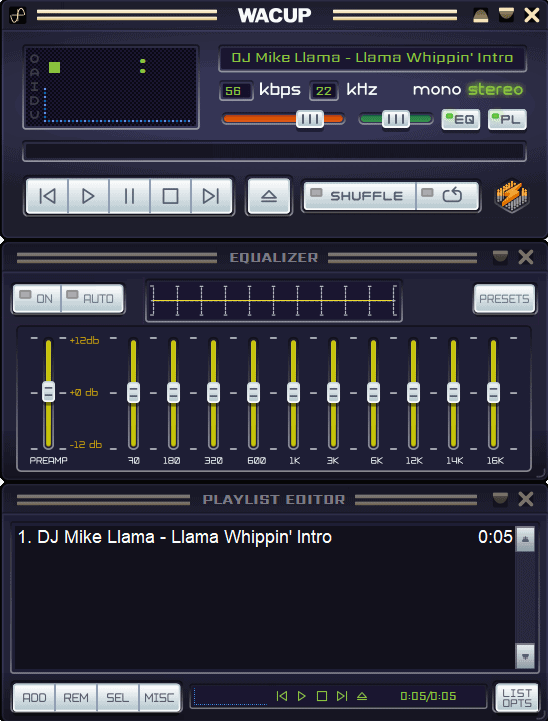Click the volume slider handle
This screenshot has height=721, width=548.
[x=310, y=120]
